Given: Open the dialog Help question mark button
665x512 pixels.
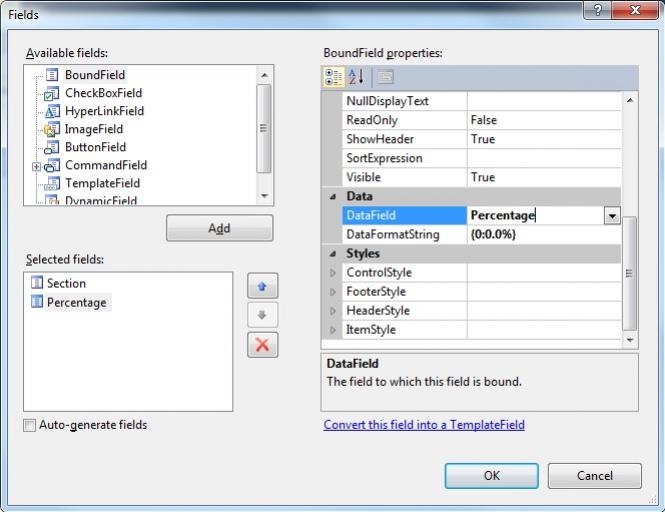Looking at the screenshot, I should tap(597, 10).
